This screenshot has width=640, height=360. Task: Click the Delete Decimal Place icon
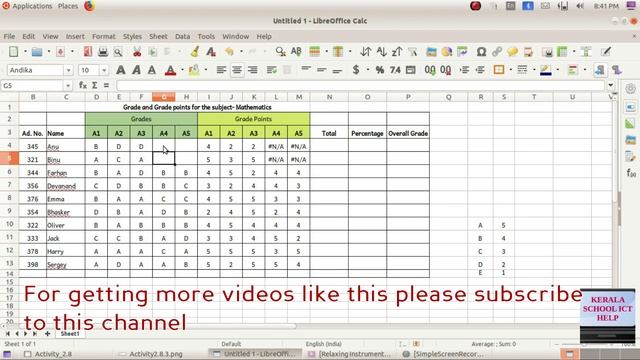point(446,70)
